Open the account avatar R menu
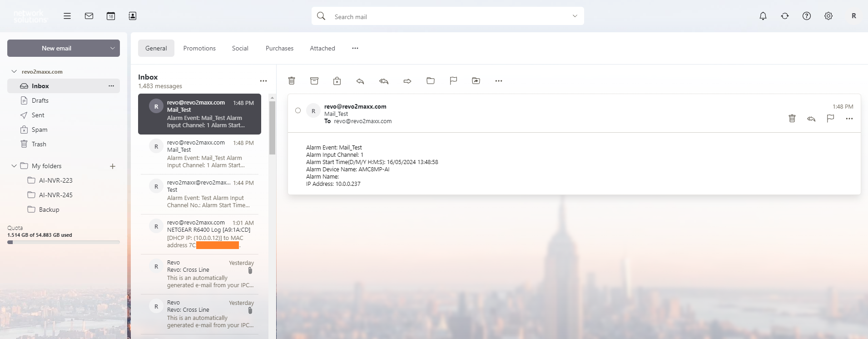Image resolution: width=868 pixels, height=339 pixels. pyautogui.click(x=854, y=16)
